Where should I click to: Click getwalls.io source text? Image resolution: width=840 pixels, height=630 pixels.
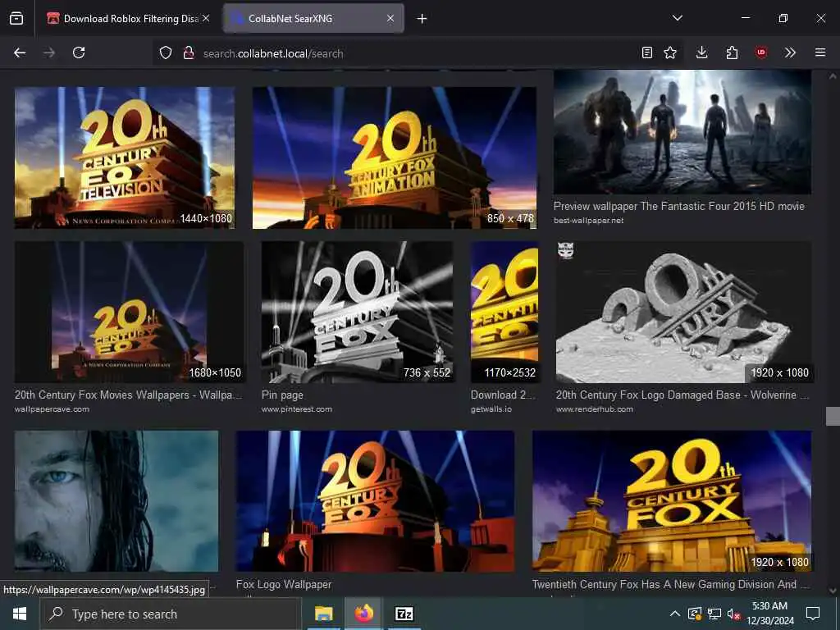491,409
